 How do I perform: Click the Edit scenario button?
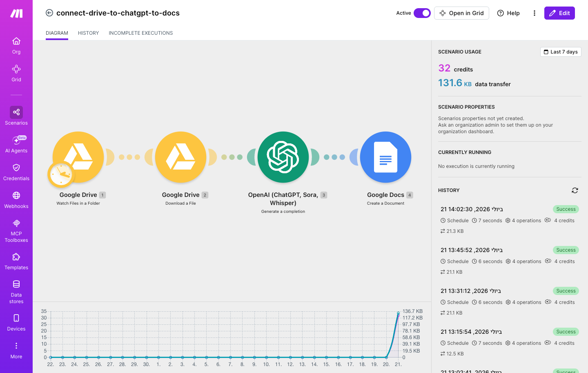(559, 13)
